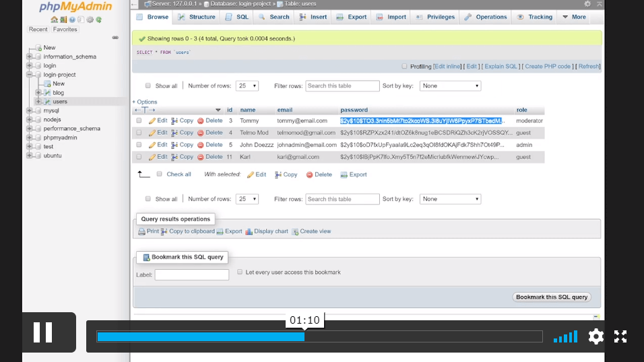Viewport: 644px width, 362px height.
Task: Sort by email column header
Action: [285, 110]
